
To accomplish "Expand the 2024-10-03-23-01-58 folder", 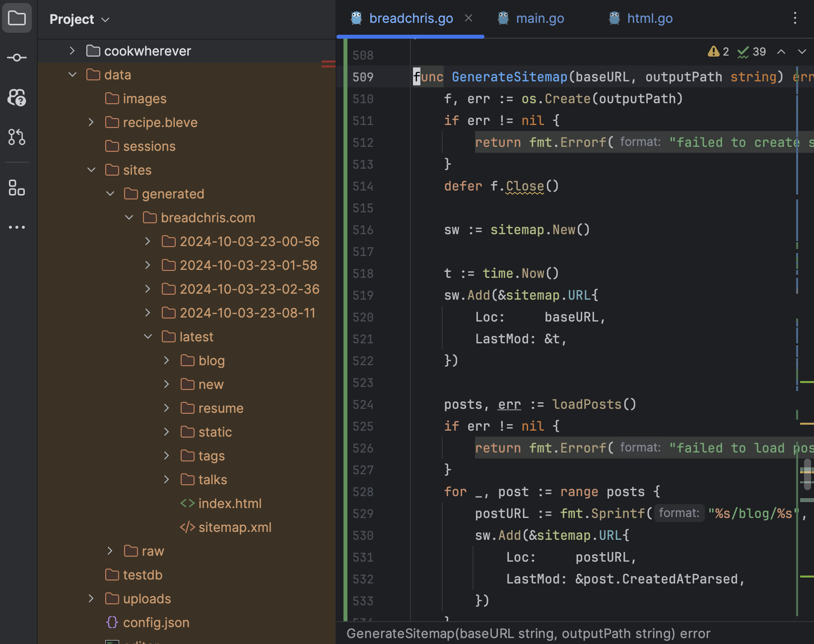I will 148,265.
